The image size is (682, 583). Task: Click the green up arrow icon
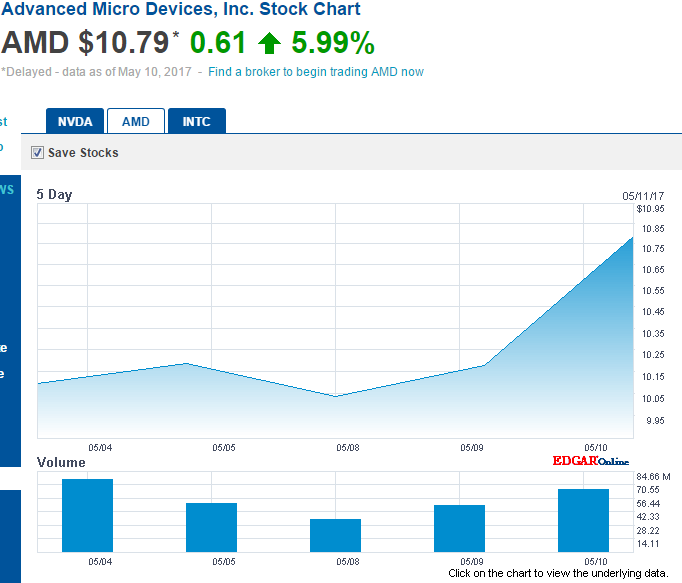[x=268, y=43]
